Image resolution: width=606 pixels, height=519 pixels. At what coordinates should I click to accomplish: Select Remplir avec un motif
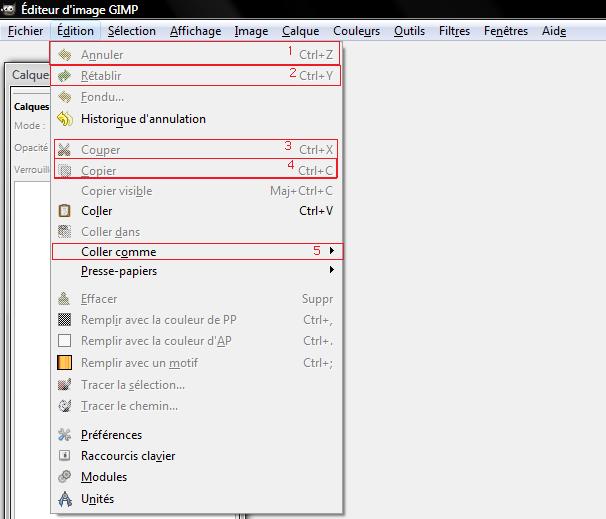197,362
